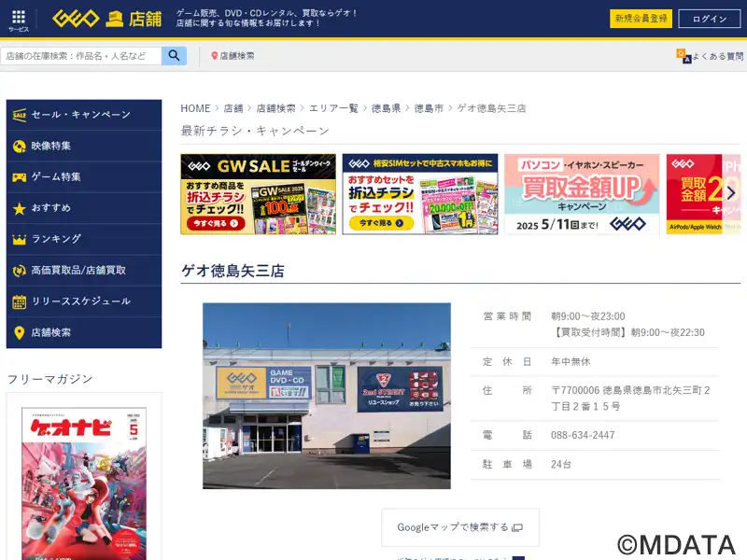Click the yen icon for 高価買取品

pyautogui.click(x=19, y=271)
